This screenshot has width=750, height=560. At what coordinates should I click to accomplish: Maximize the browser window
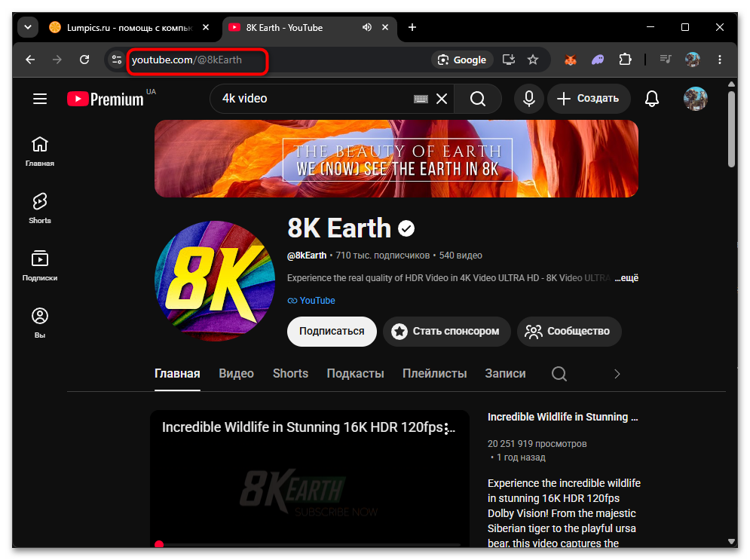click(x=685, y=27)
